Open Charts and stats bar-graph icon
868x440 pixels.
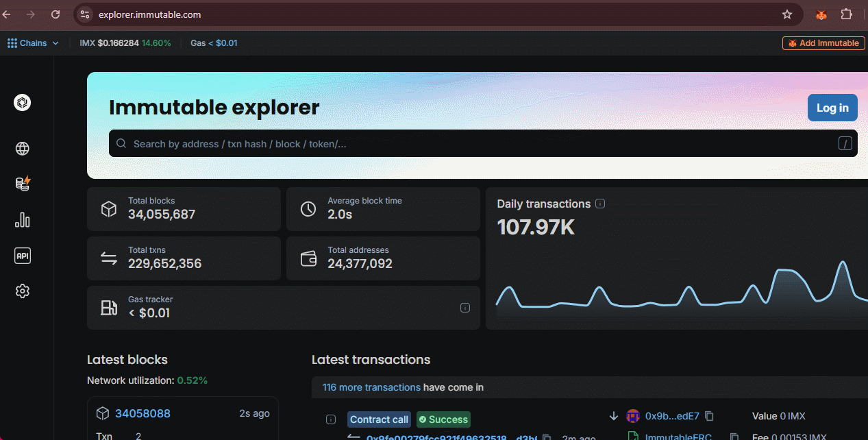(x=23, y=220)
